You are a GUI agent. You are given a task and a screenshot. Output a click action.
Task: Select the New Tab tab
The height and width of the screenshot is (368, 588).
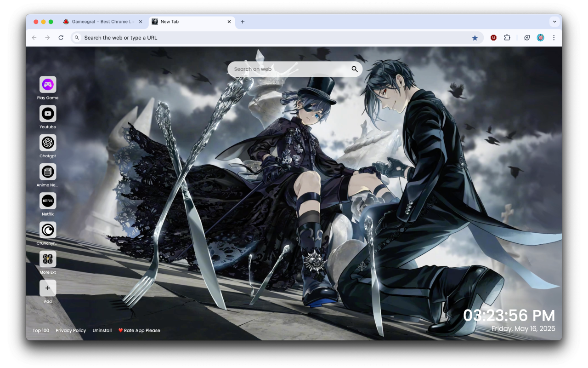[x=192, y=22]
